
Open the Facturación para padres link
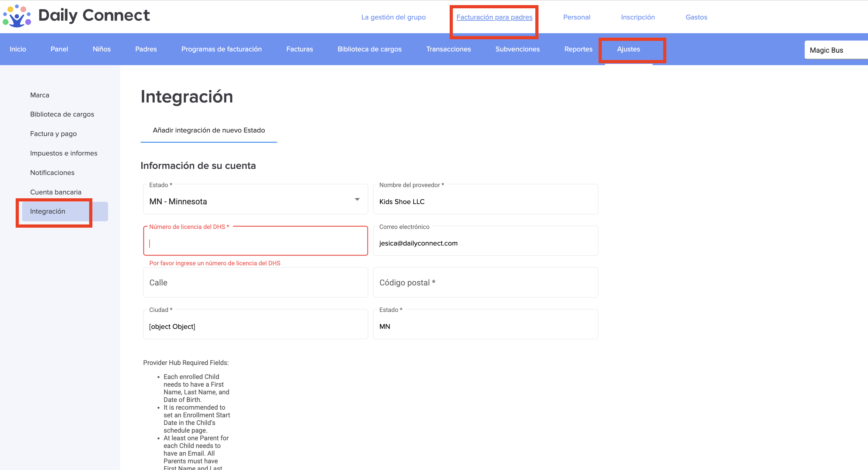click(x=494, y=17)
